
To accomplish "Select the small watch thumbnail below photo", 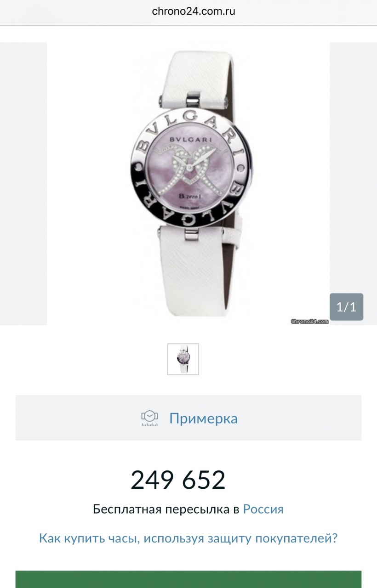I will point(183,359).
